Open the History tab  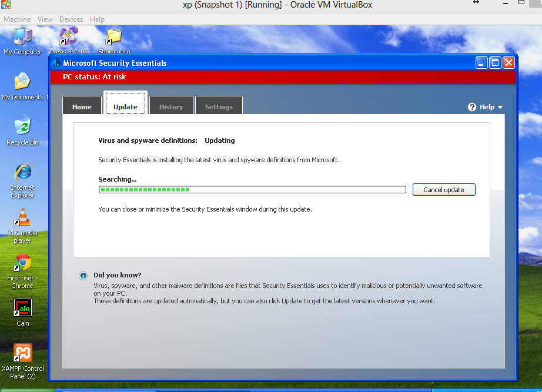[171, 105]
